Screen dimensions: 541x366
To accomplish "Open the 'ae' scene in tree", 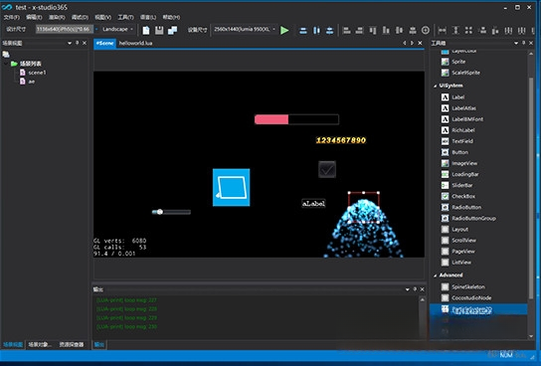I will [27, 81].
